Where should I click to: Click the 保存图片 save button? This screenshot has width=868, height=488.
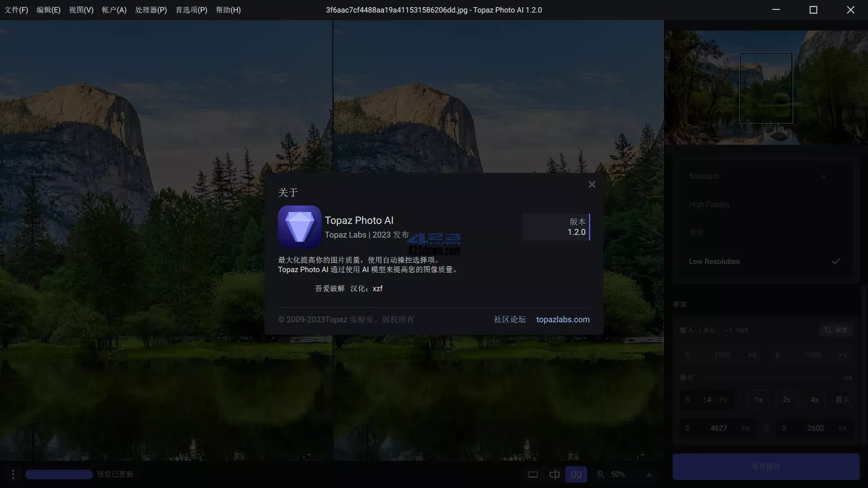coord(766,467)
